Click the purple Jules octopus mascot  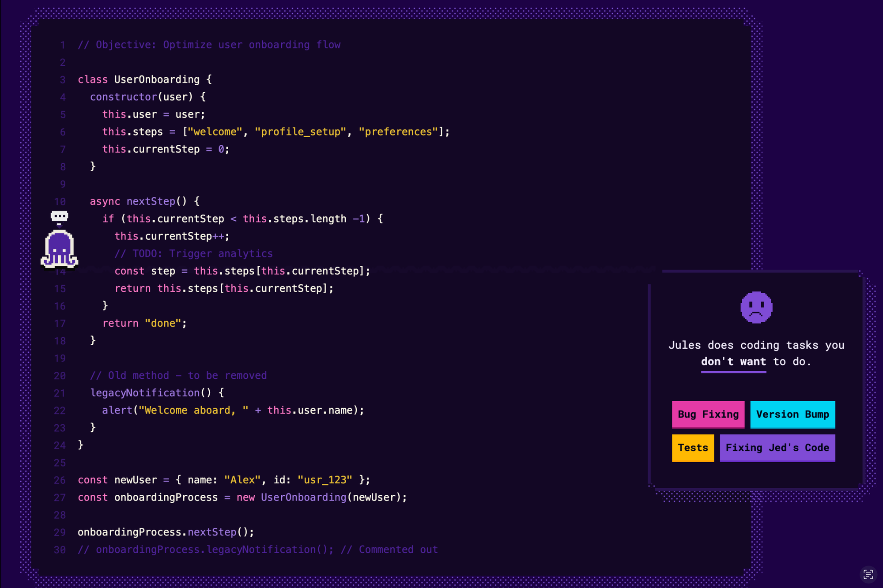59,249
